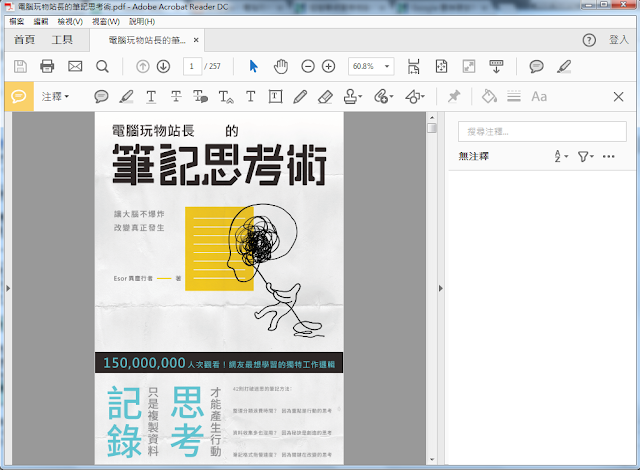
Task: Go to next page arrow
Action: coord(163,66)
